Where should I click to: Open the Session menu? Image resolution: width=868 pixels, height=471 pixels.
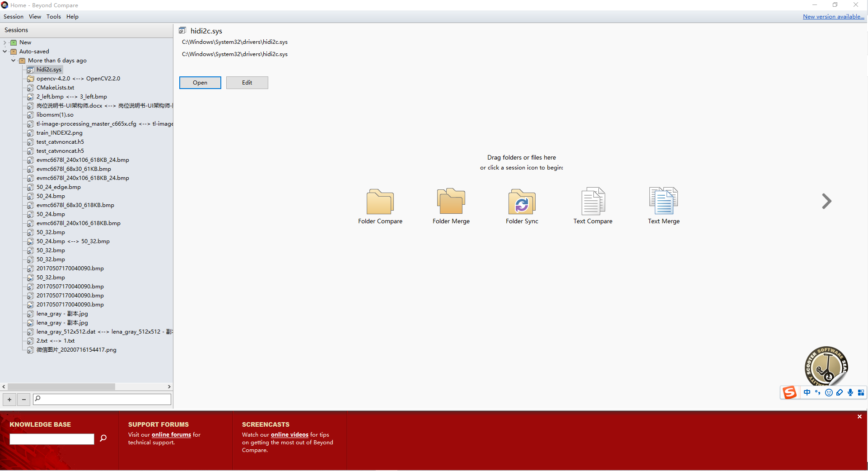(14, 17)
